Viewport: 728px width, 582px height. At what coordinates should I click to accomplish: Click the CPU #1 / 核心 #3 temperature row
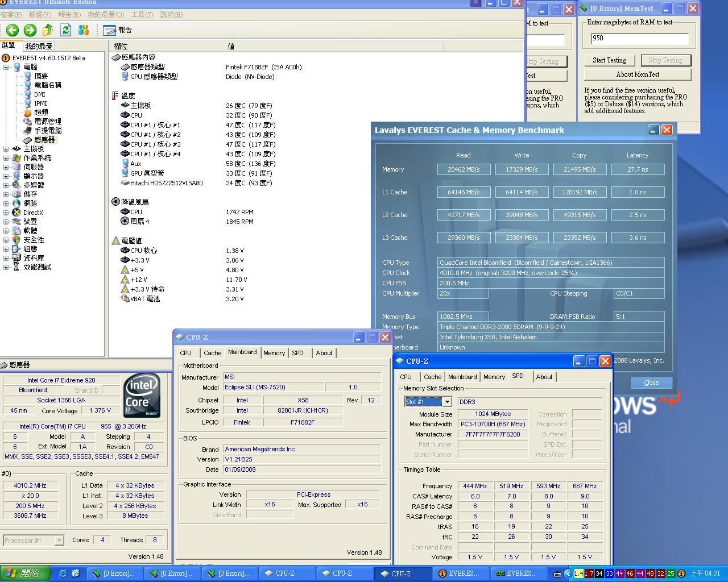pos(198,144)
